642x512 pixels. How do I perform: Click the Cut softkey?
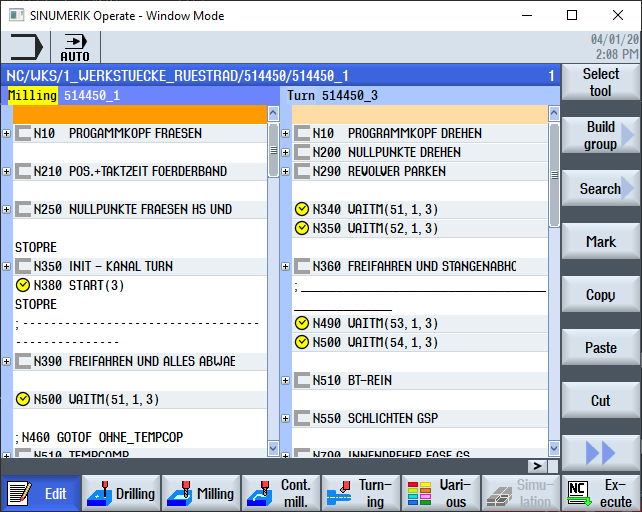tap(601, 400)
